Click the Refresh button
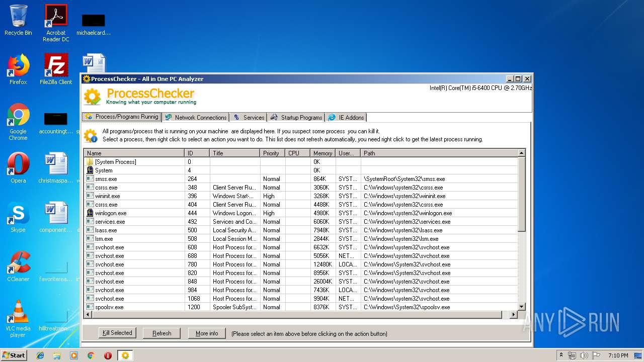 [162, 333]
